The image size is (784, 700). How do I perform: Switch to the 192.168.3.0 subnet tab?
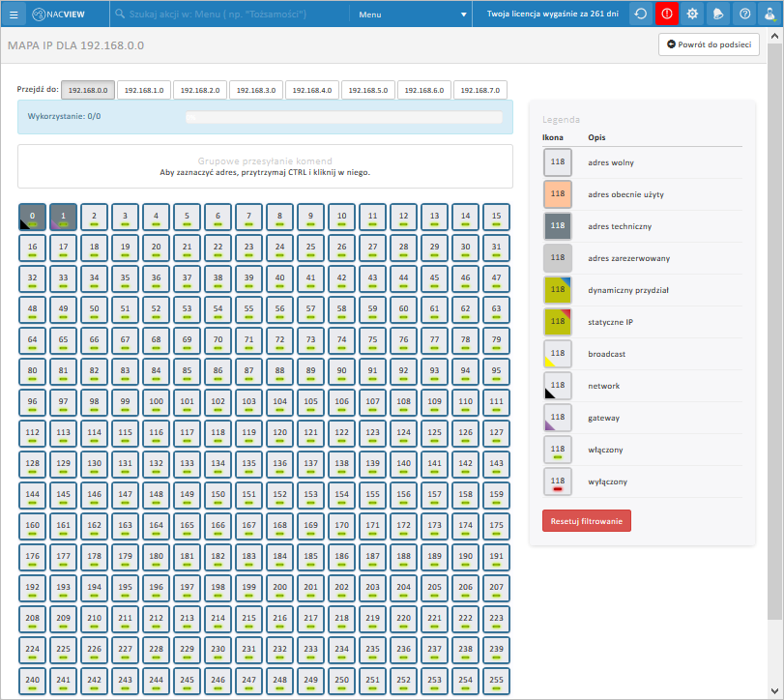[x=255, y=90]
